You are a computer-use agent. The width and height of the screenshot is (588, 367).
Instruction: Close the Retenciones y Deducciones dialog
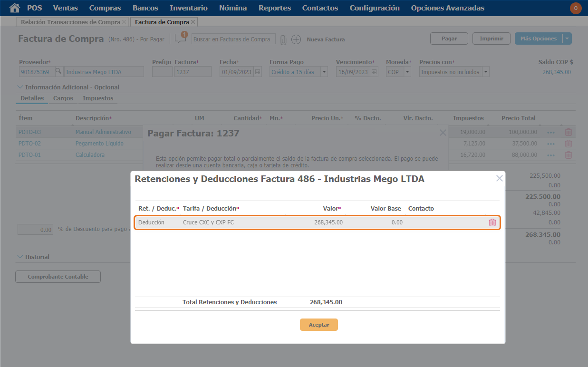499,179
